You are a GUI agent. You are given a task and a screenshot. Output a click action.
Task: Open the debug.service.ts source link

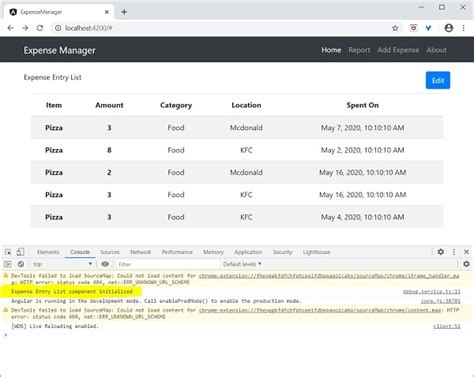coord(432,292)
